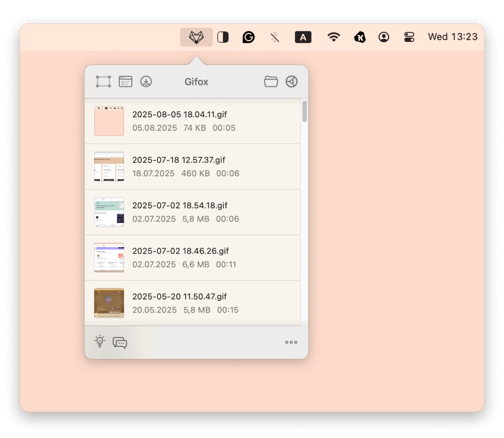The width and height of the screenshot is (504, 438).
Task: Click the 6,6 MB size value
Action: click(196, 265)
